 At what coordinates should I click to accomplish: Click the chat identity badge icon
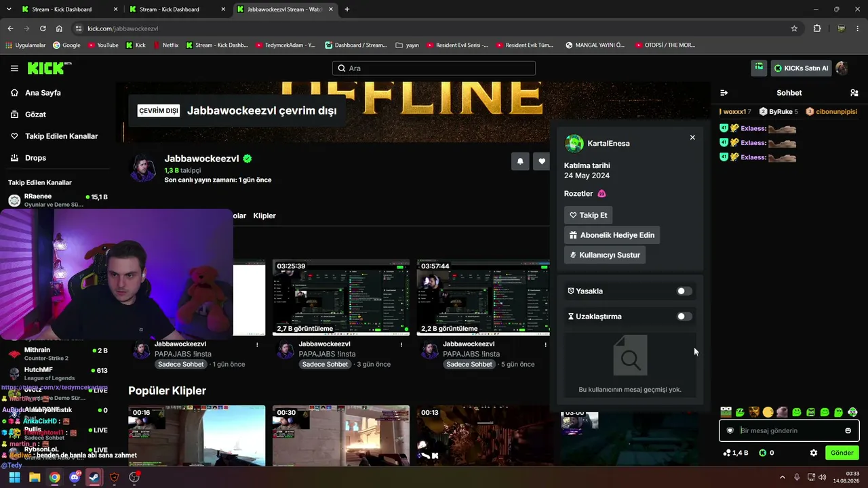coord(730,430)
